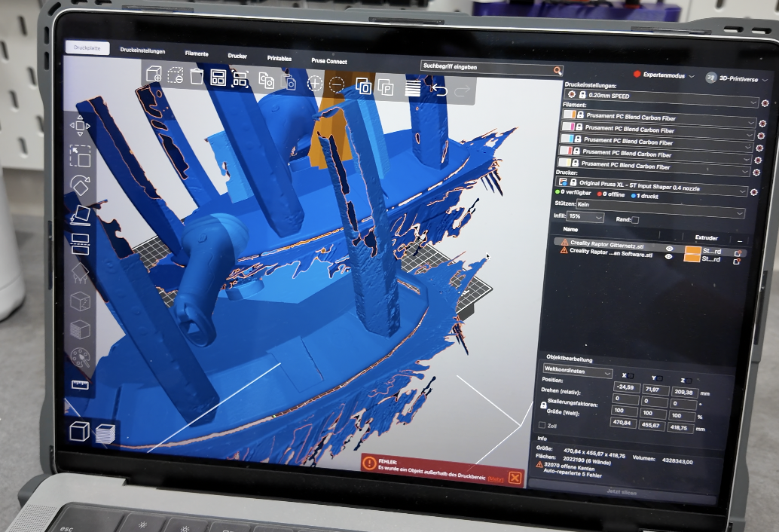This screenshot has width=779, height=532.
Task: Open the Infill 15% dropdown
Action: pyautogui.click(x=585, y=216)
